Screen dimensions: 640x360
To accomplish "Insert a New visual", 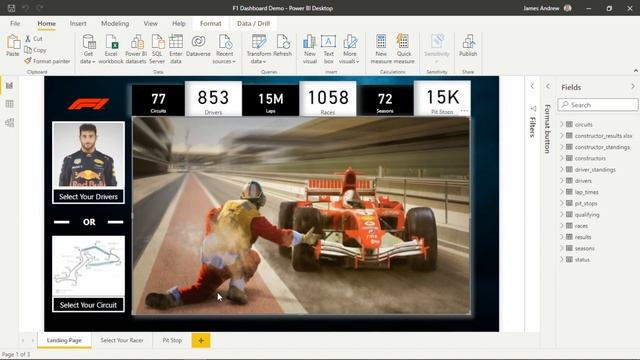I will 309,49.
